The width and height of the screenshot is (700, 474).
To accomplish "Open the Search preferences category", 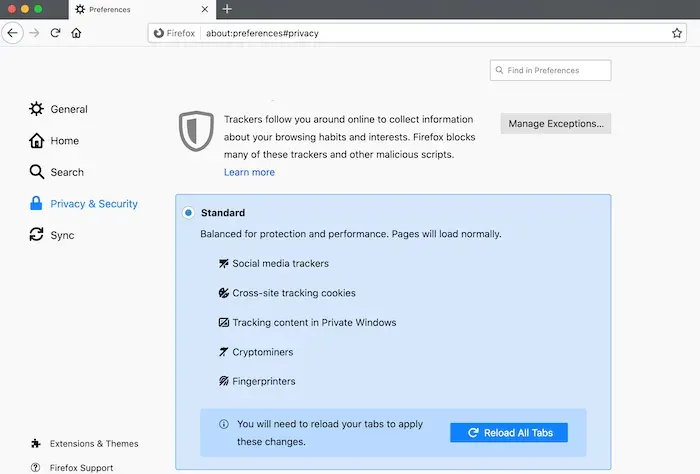I will pyautogui.click(x=67, y=172).
